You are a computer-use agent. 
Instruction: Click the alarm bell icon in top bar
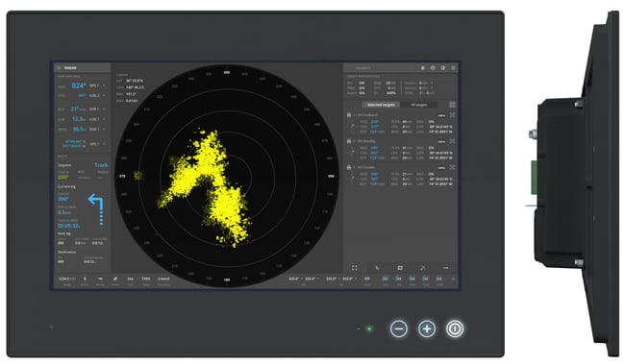[x=422, y=68]
